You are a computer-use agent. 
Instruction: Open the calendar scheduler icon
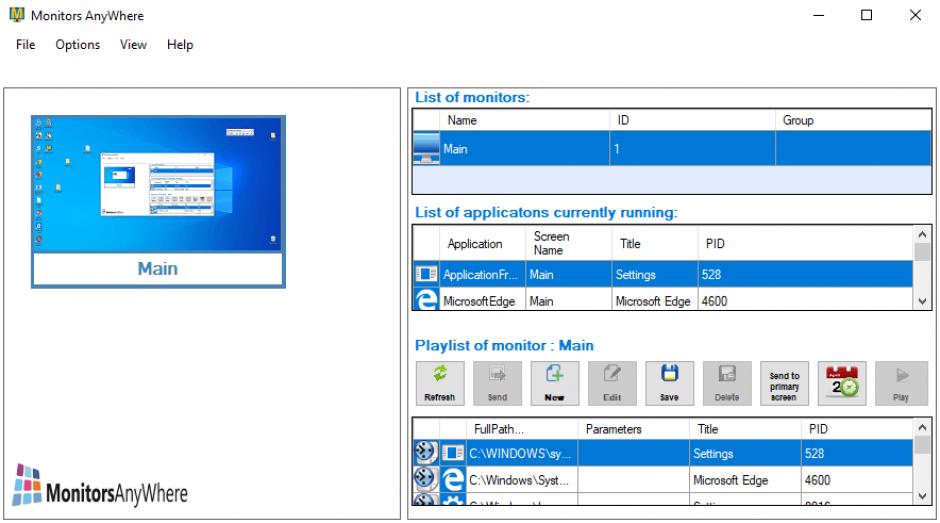[x=842, y=382]
